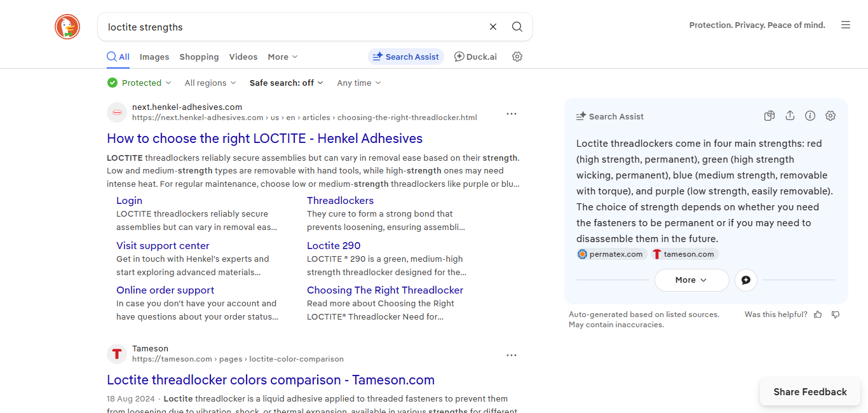This screenshot has height=413, width=868.
Task: Open Choosing The Right Threadlocker sitelink
Action: (x=385, y=290)
